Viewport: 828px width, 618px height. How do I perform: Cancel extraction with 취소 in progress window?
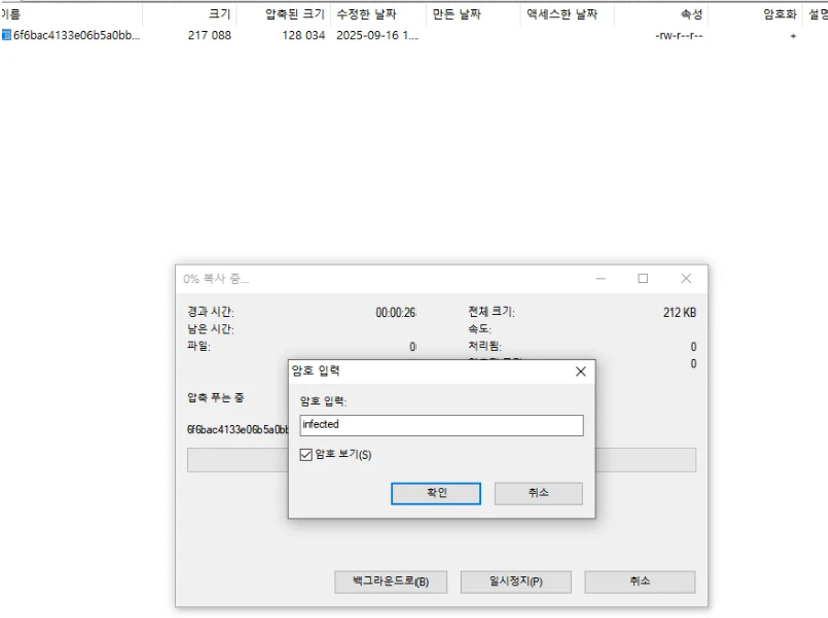639,582
